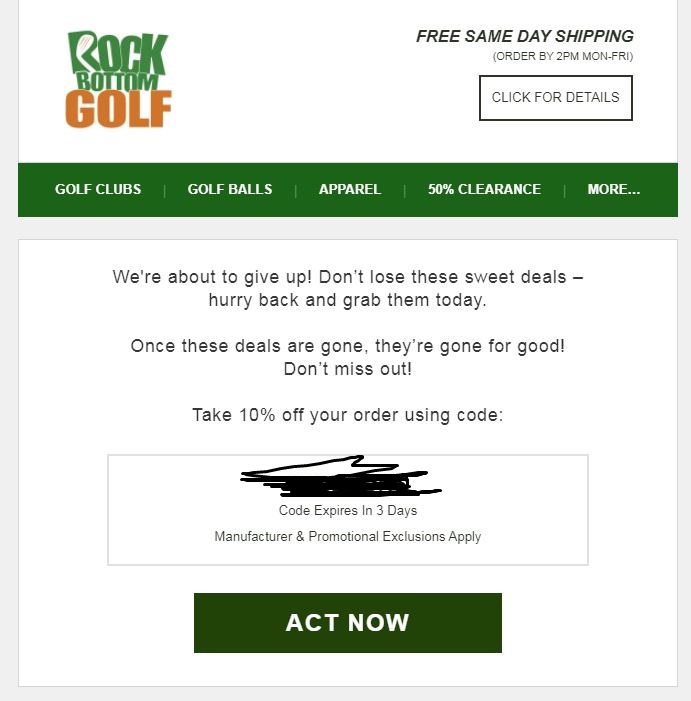Viewport: 691px width, 701px height.
Task: Click the orange GOLF word in logo
Action: pos(118,109)
